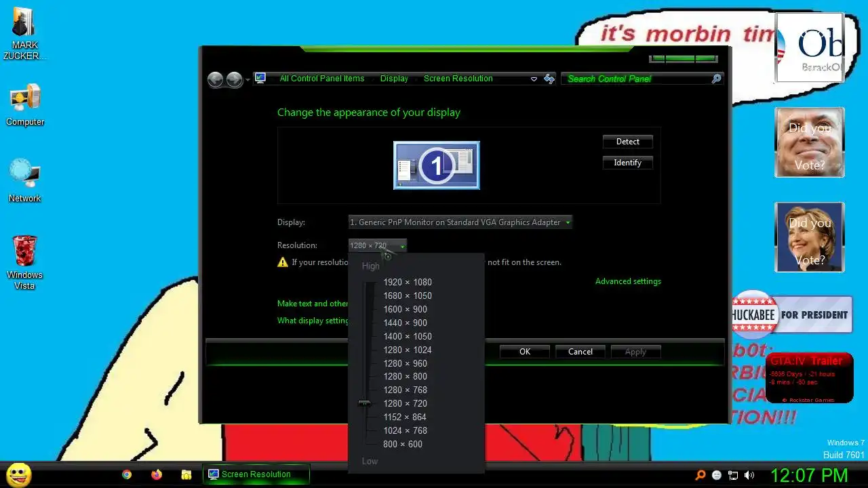Click the Huckabee For President gadget
The height and width of the screenshot is (488, 868).
[791, 314]
